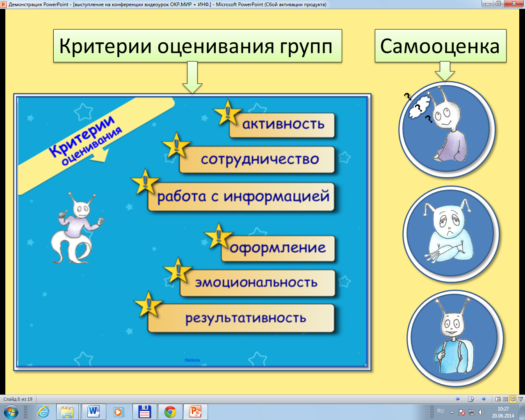
Task: Open Internet Explorer from the taskbar
Action: click(43, 411)
